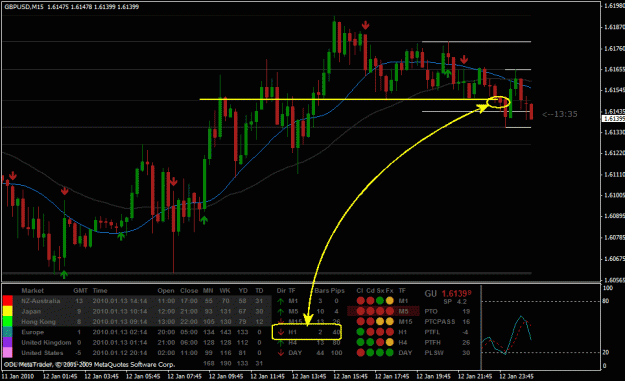This screenshot has height=381, width=625.
Task: Click the 'PTFH' label
Action: tap(432, 342)
